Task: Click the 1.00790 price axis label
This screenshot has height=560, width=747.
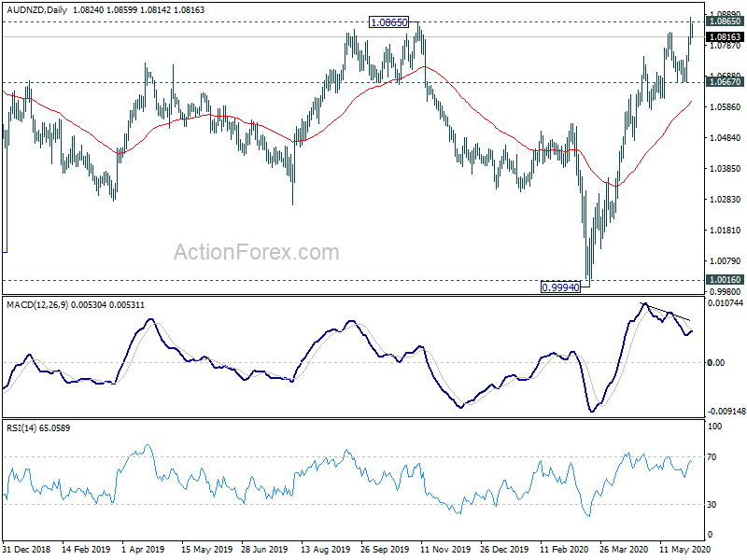Action: (x=726, y=260)
